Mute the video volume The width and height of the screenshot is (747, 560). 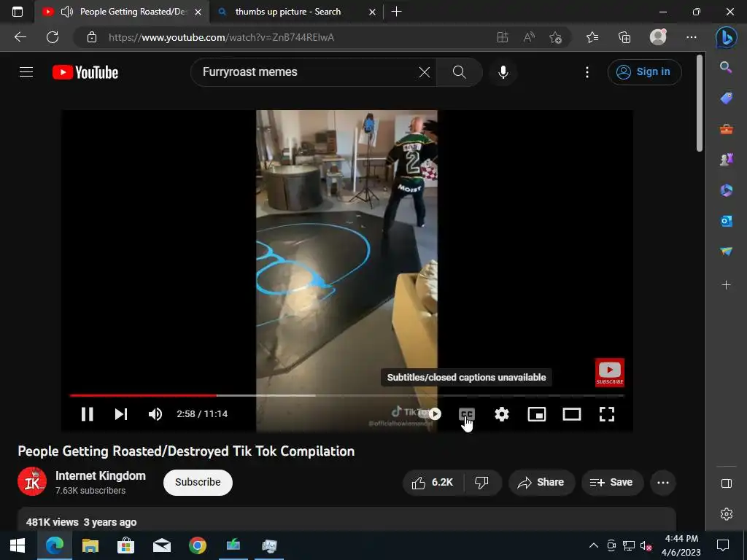[155, 414]
